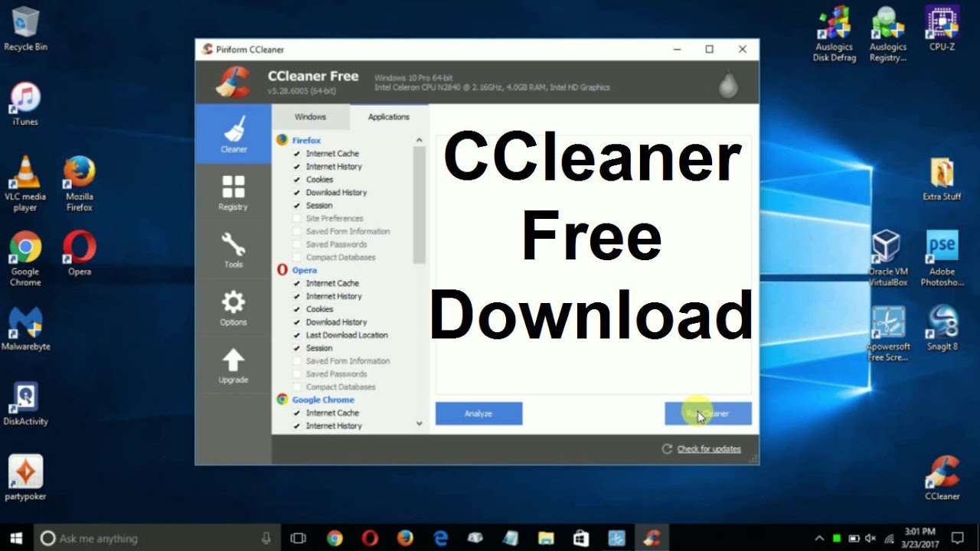Click the taskbar clock showing 3:01 PM
Image resolution: width=980 pixels, height=551 pixels.
(919, 538)
